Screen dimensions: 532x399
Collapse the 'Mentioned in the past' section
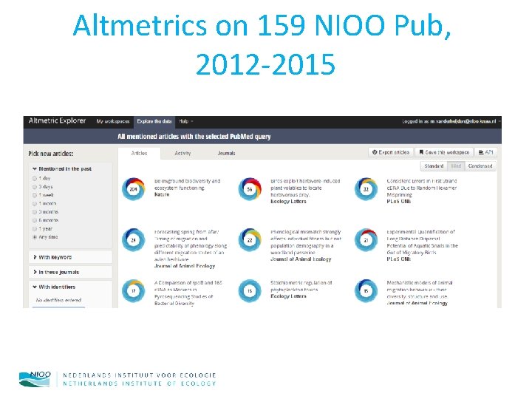[62, 168]
